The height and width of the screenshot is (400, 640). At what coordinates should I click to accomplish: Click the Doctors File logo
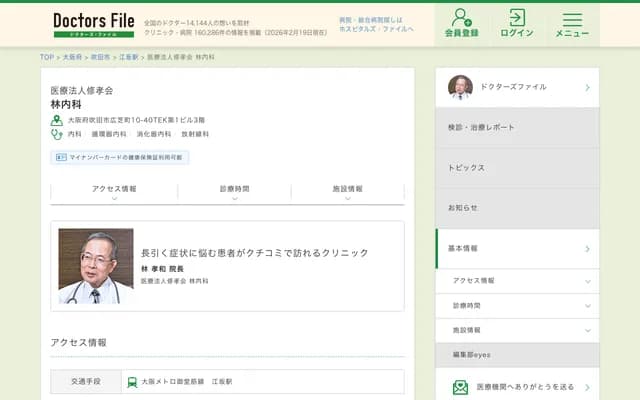(x=94, y=25)
